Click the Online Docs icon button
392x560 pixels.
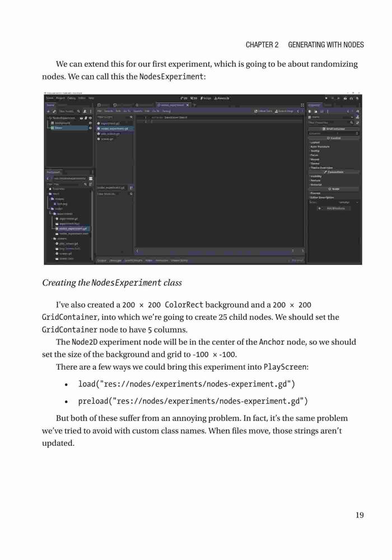point(263,111)
